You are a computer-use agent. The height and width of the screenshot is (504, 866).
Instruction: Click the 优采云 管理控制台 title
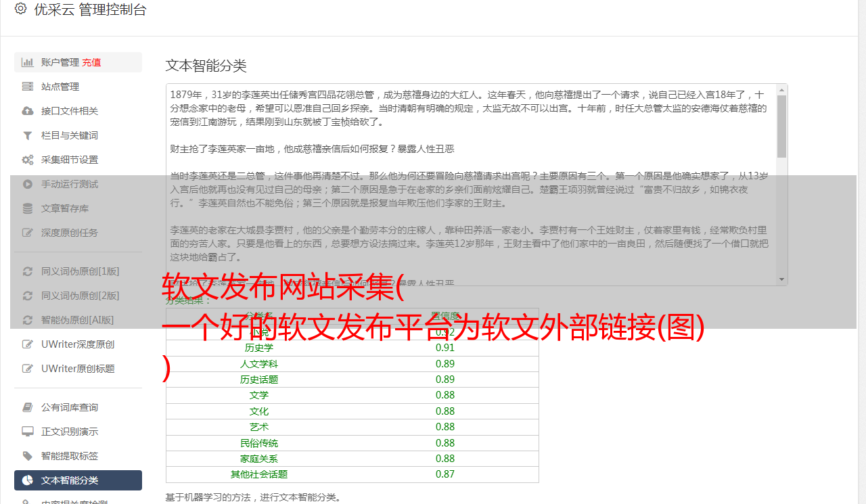click(90, 9)
